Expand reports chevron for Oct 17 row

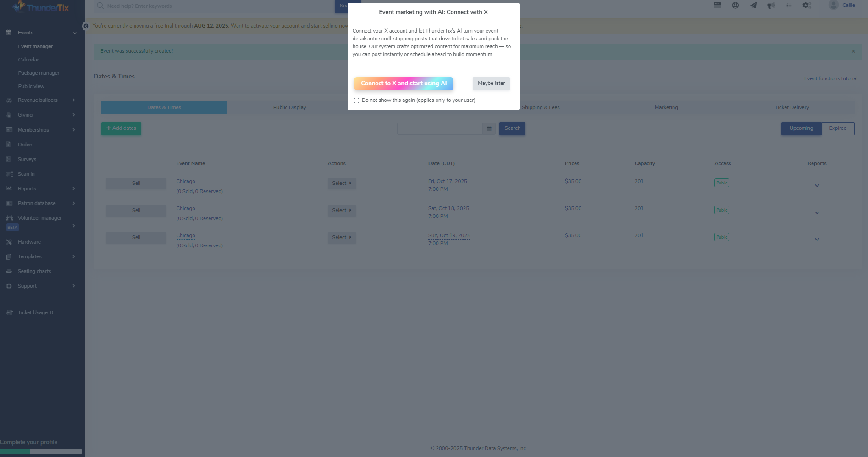(817, 186)
